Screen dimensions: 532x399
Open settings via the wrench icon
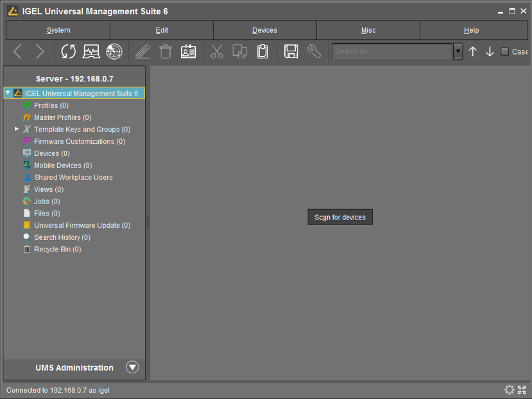[x=314, y=51]
